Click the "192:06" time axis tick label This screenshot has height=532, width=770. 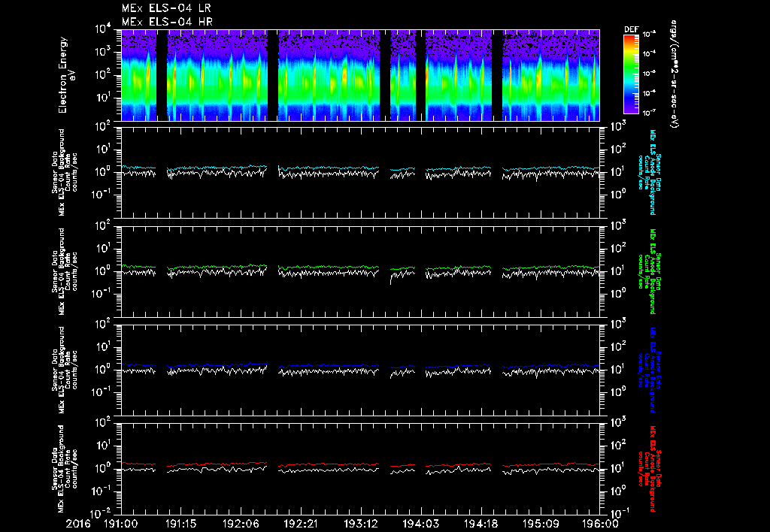241,524
